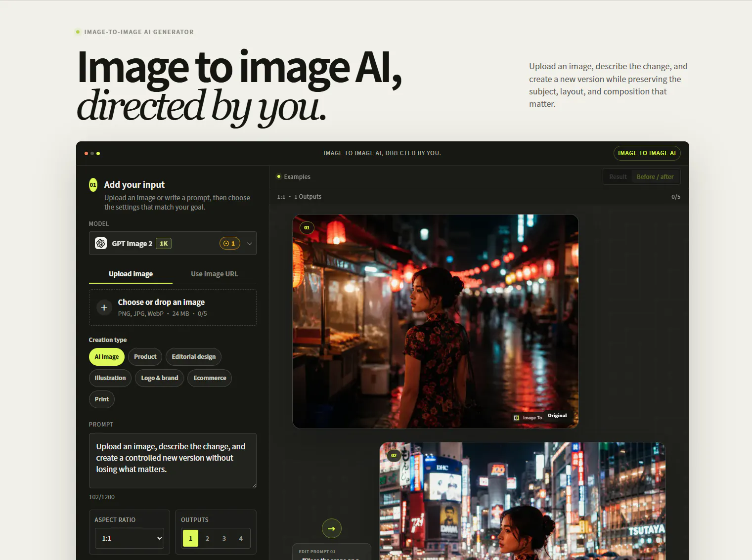The height and width of the screenshot is (560, 752).
Task: Pick the Logo & brand creation type
Action: click(x=160, y=378)
